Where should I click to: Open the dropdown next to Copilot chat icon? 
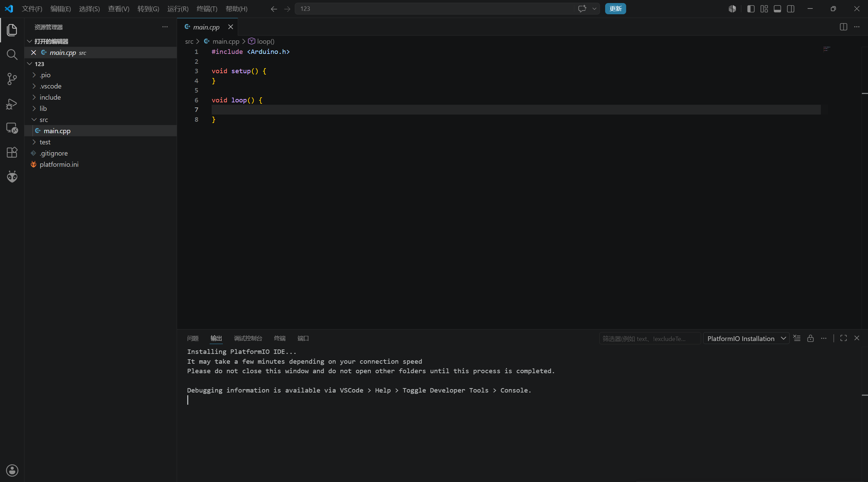click(x=594, y=9)
